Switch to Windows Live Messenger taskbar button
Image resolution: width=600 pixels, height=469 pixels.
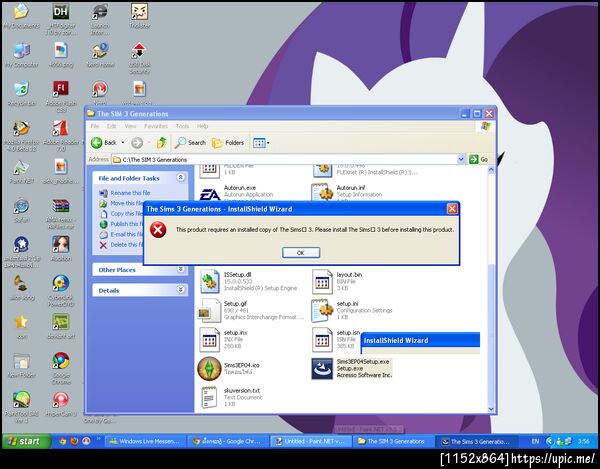[x=145, y=441]
